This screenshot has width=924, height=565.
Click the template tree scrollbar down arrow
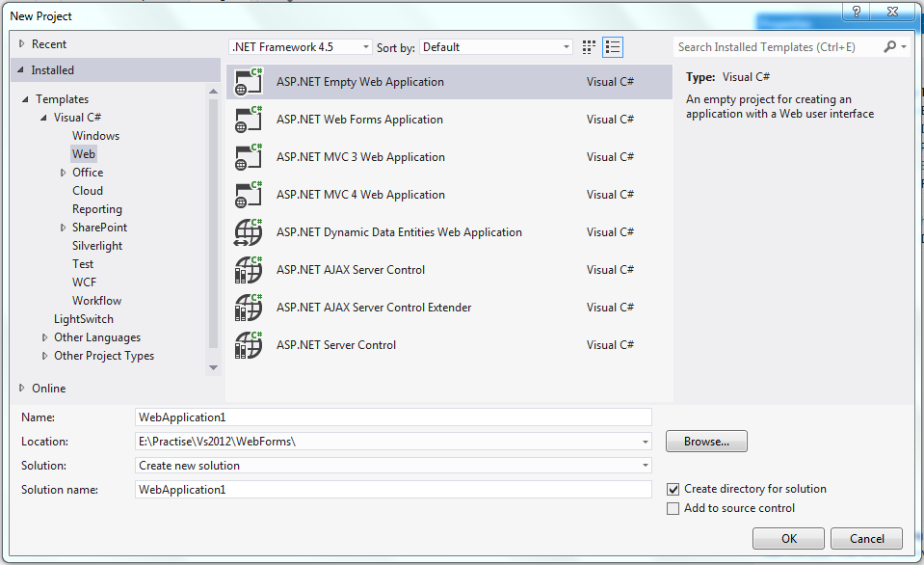213,367
